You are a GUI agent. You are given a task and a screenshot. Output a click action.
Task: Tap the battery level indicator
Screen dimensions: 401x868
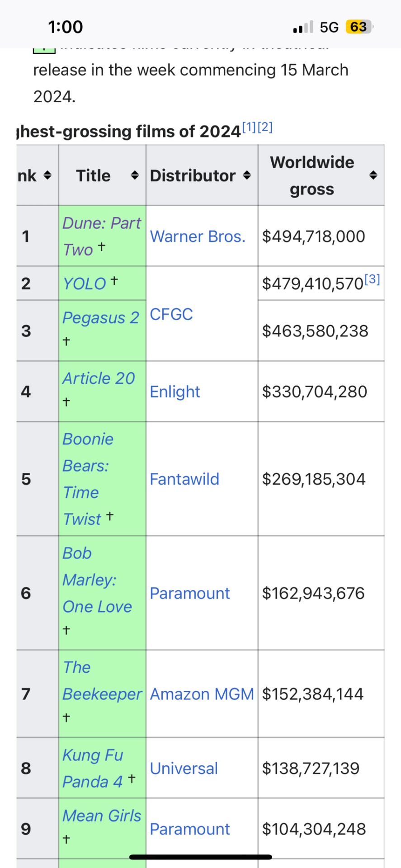[359, 27]
